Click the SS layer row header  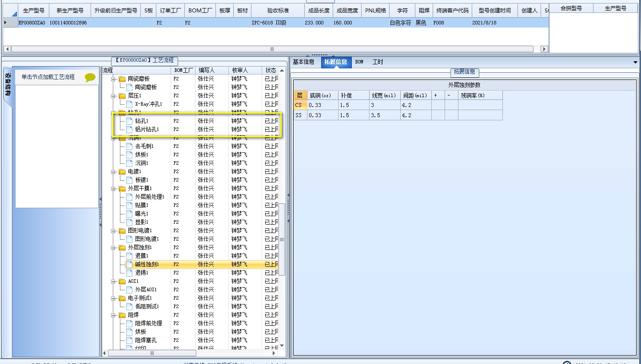tap(300, 115)
